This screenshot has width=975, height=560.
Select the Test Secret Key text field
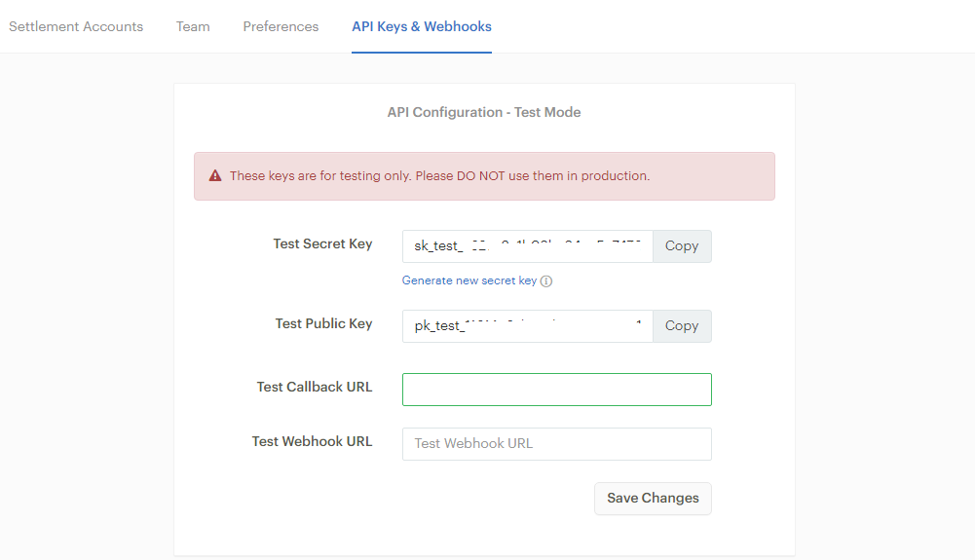(527, 246)
